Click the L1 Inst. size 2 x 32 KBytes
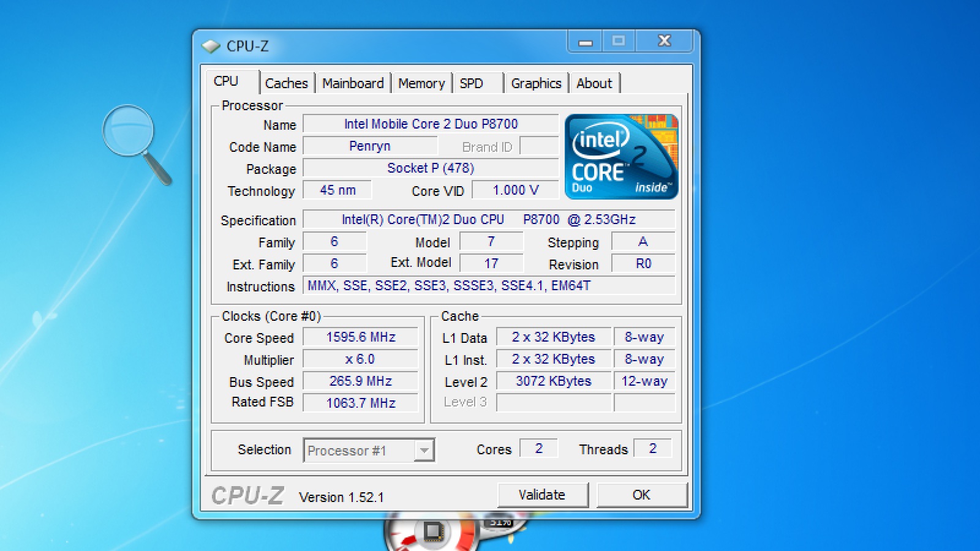 pos(554,359)
